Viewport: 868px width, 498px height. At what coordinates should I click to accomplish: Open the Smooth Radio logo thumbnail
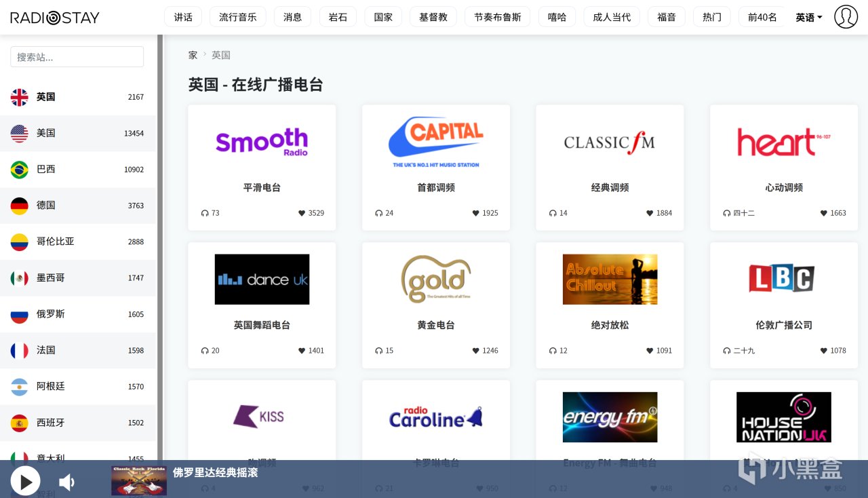tap(262, 142)
